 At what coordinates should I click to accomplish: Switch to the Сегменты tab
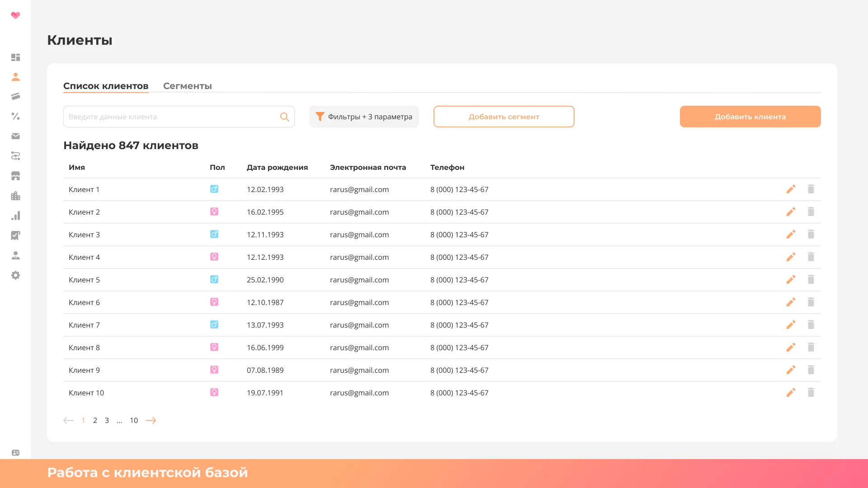click(187, 86)
